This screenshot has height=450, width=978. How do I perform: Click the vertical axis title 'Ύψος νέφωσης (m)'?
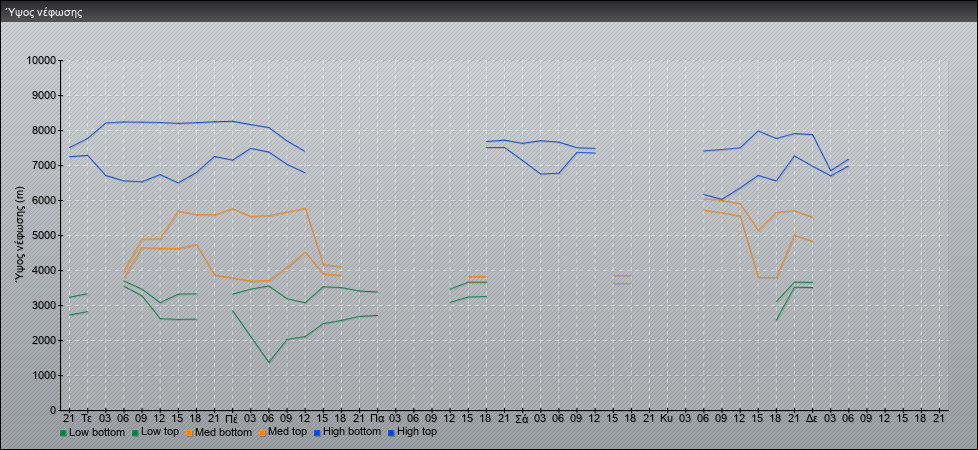click(x=21, y=235)
